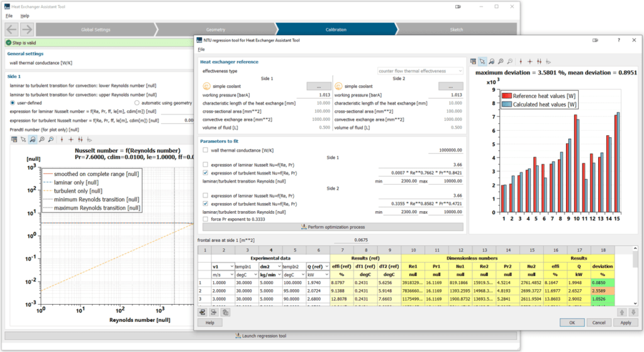The image size is (644, 352).
Task: Open the effectiveness type dropdown
Action: (x=419, y=71)
